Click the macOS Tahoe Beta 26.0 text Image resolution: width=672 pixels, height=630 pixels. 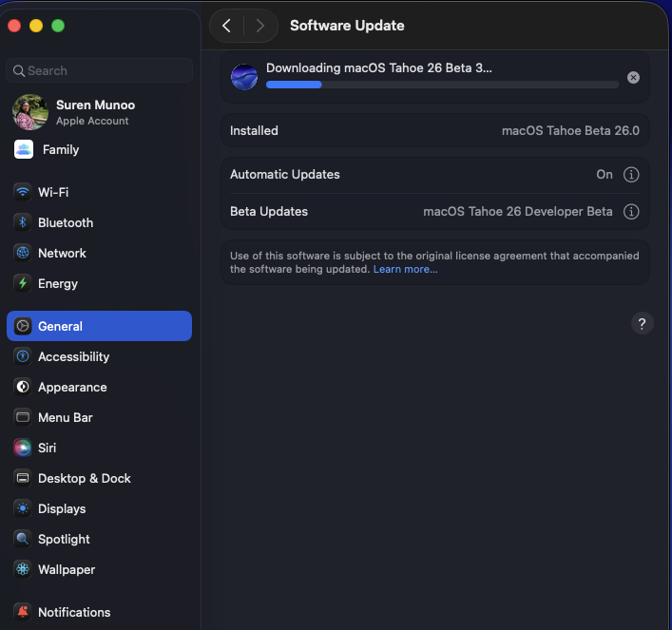tap(570, 130)
